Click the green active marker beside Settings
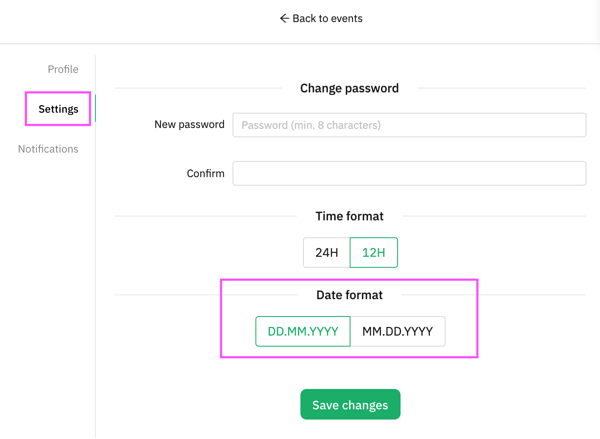600x439 pixels. click(95, 109)
